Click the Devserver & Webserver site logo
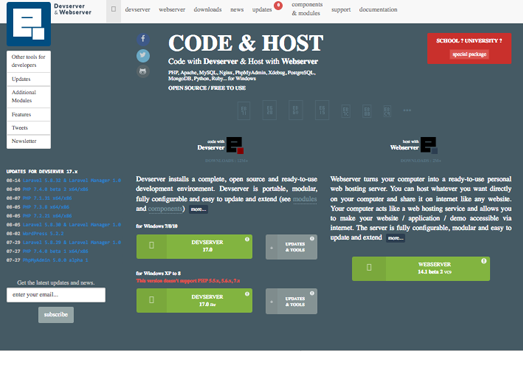 29,24
